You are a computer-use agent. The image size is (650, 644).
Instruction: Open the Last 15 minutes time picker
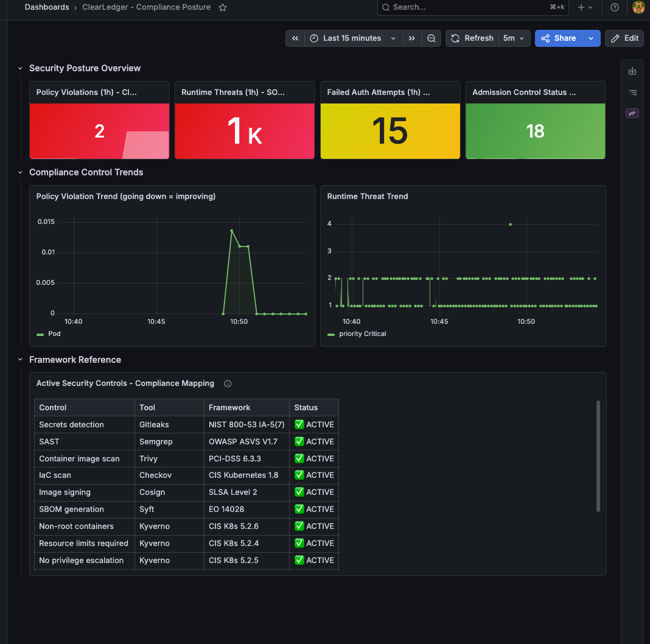354,38
